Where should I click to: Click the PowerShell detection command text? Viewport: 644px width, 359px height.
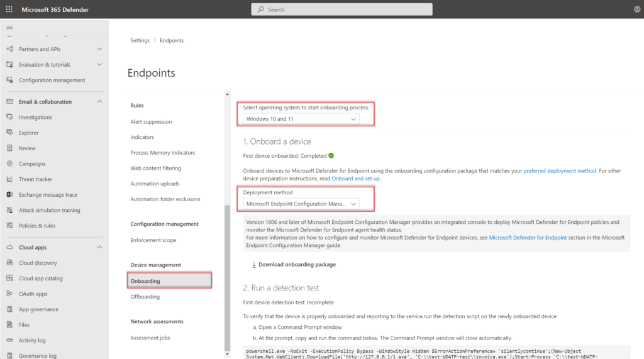tap(422, 354)
